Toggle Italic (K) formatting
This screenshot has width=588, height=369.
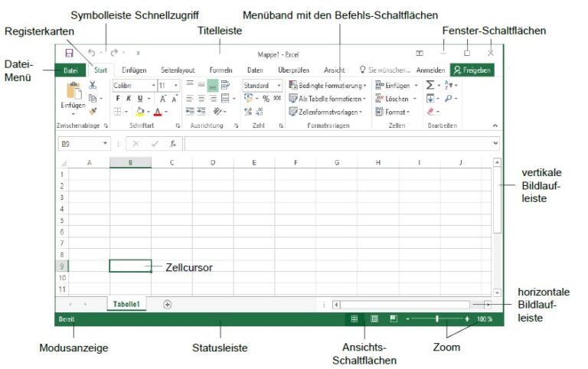[x=129, y=99]
